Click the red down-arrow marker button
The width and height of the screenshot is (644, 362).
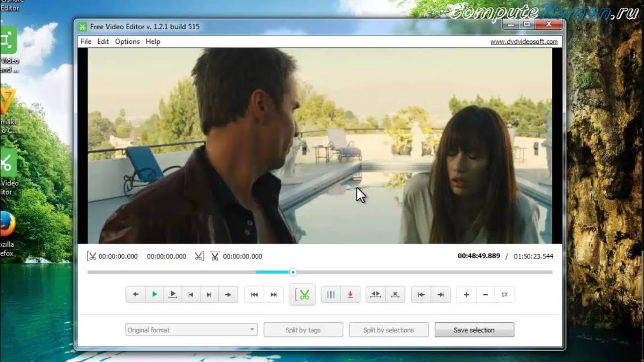point(350,295)
